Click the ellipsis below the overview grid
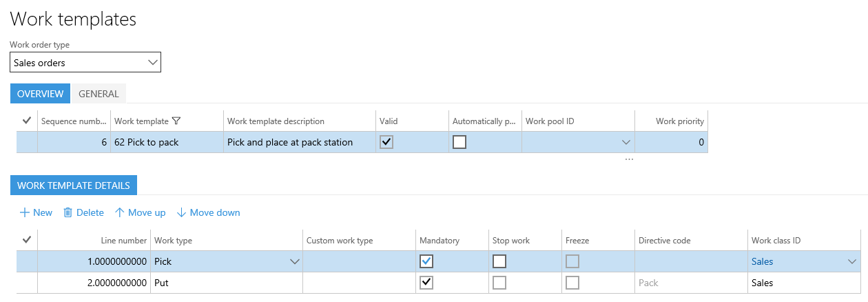Image resolution: width=868 pixels, height=302 pixels. [x=628, y=159]
